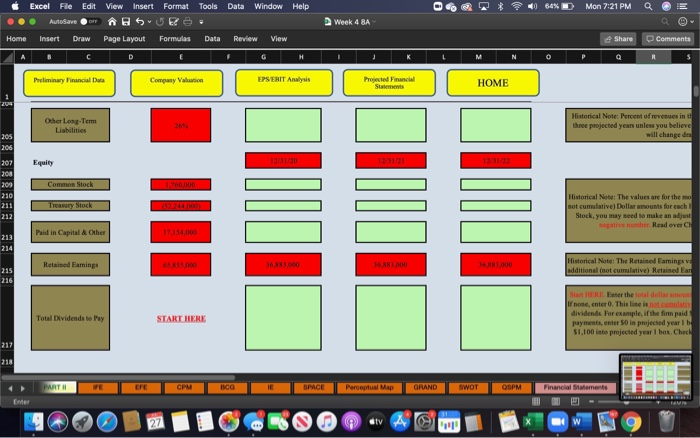The image size is (700, 438).
Task: Open the feedback smiley icon
Action: coord(683,21)
